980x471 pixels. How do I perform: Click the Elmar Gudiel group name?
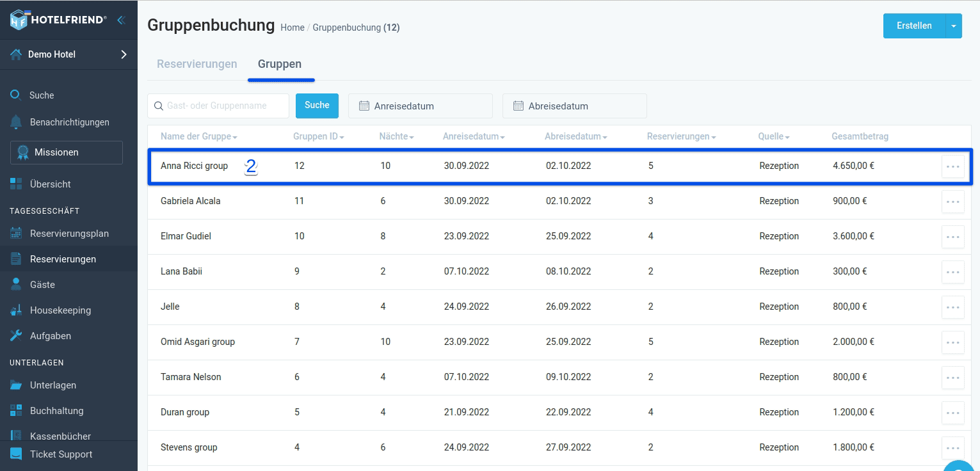click(x=186, y=236)
